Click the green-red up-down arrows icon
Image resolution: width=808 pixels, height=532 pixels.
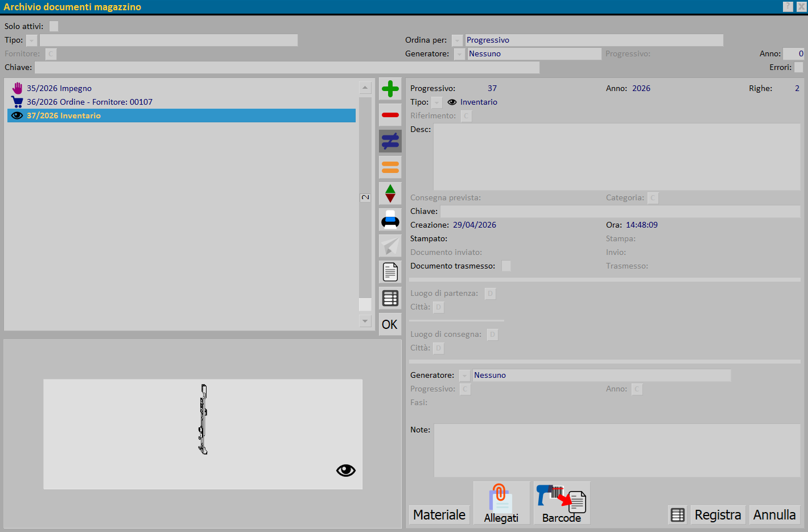(x=390, y=193)
